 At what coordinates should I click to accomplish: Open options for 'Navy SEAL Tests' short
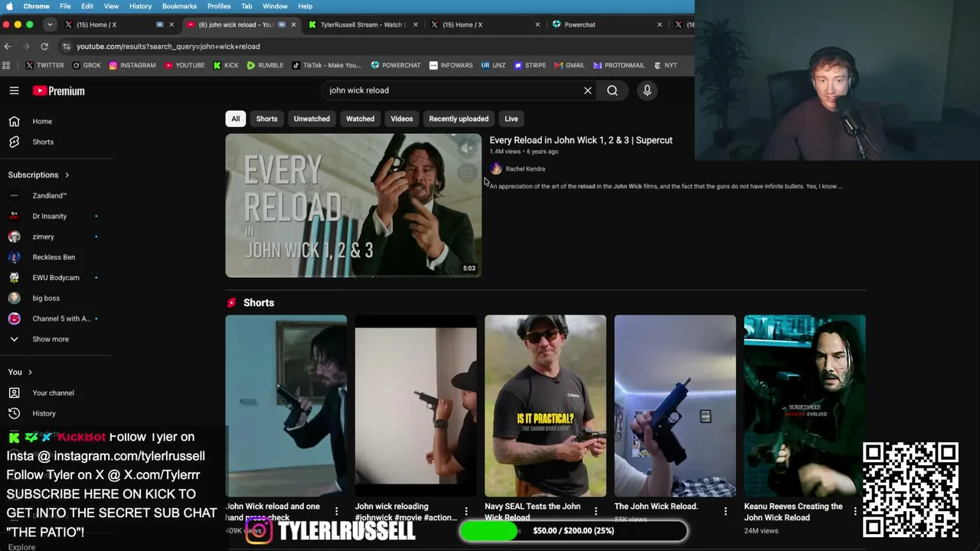tap(596, 511)
